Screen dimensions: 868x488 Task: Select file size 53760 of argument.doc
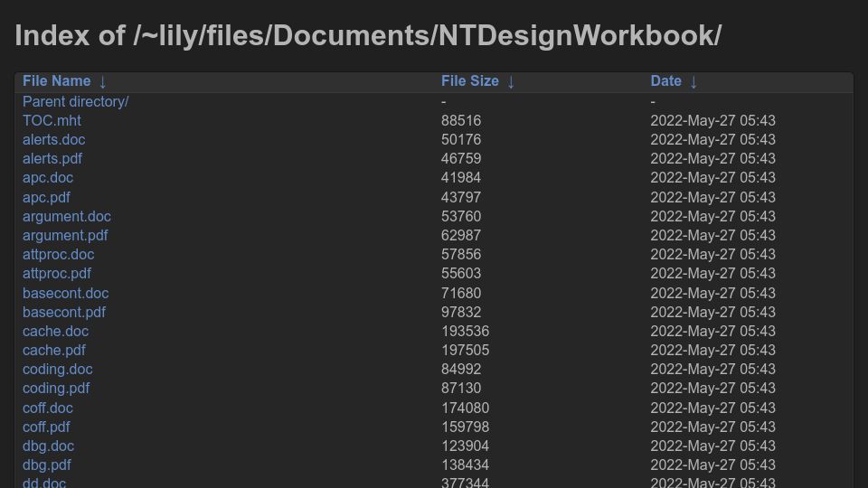[x=461, y=216]
